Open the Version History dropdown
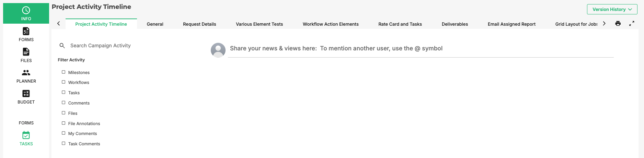This screenshot has height=158, width=644. [612, 9]
